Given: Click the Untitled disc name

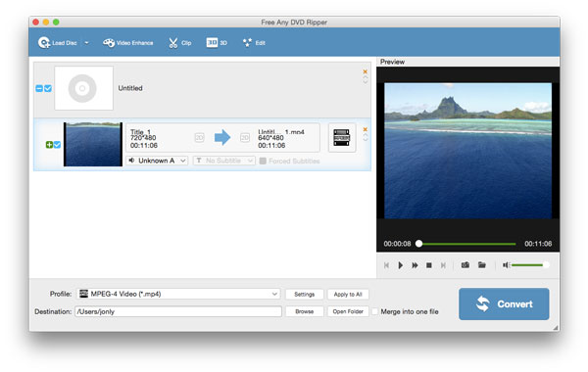Looking at the screenshot, I should click(130, 88).
